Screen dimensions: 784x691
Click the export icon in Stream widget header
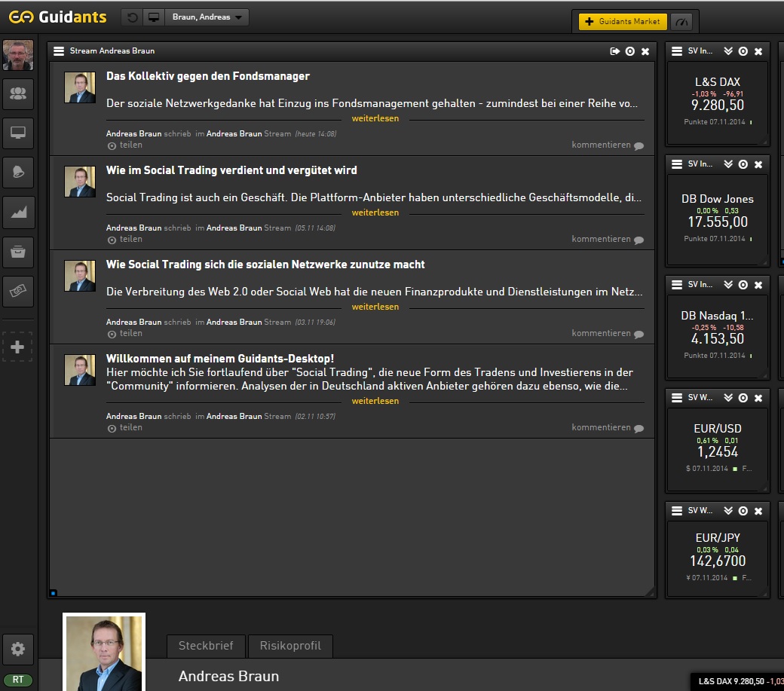[614, 51]
